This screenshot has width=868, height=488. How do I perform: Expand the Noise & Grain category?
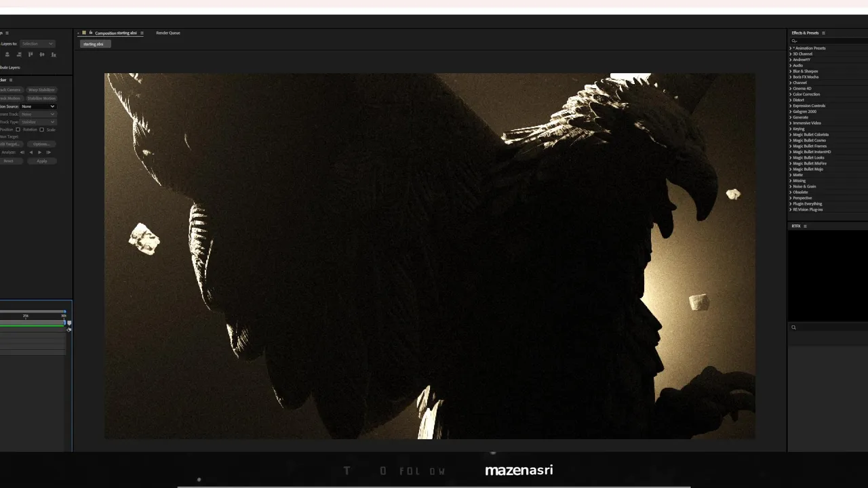coord(791,186)
